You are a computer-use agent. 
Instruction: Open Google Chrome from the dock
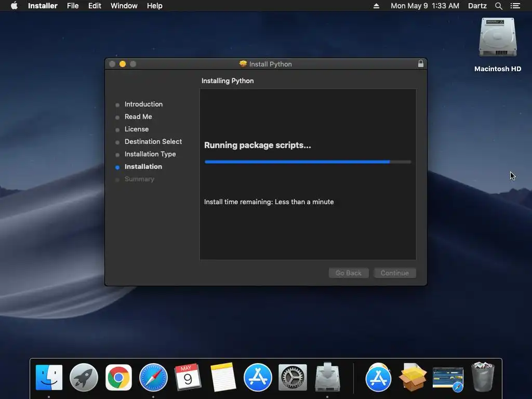pos(118,377)
